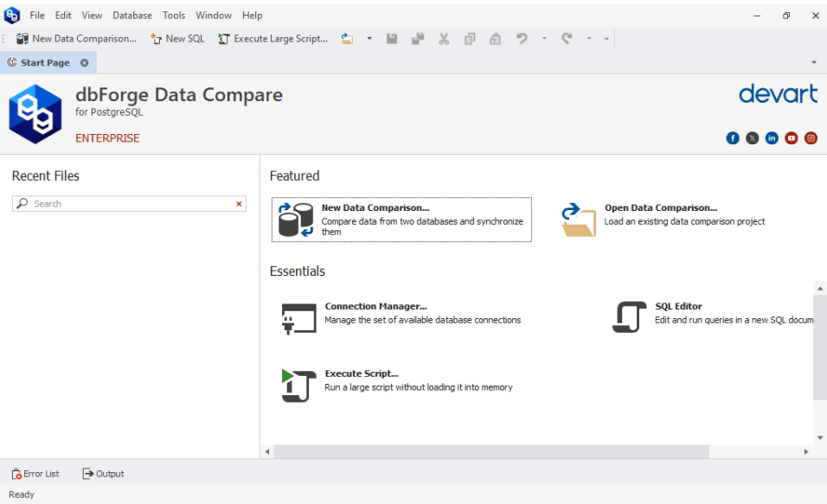Open the View menu

92,16
